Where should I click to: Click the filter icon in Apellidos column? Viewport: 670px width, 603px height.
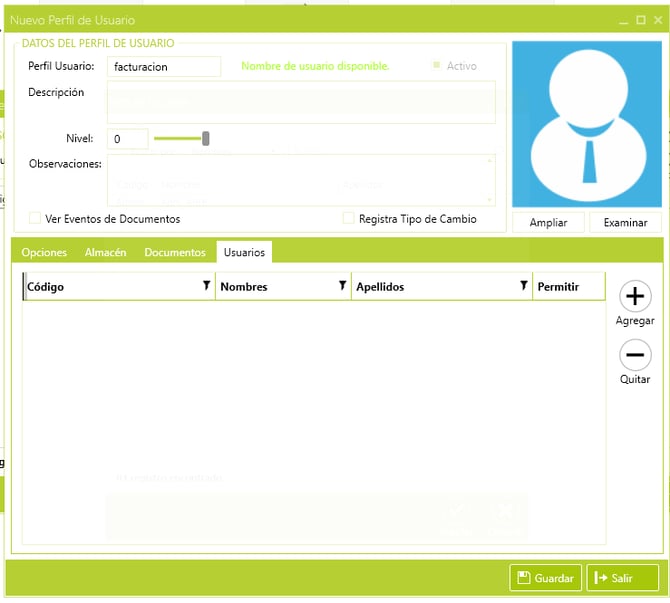coord(524,286)
